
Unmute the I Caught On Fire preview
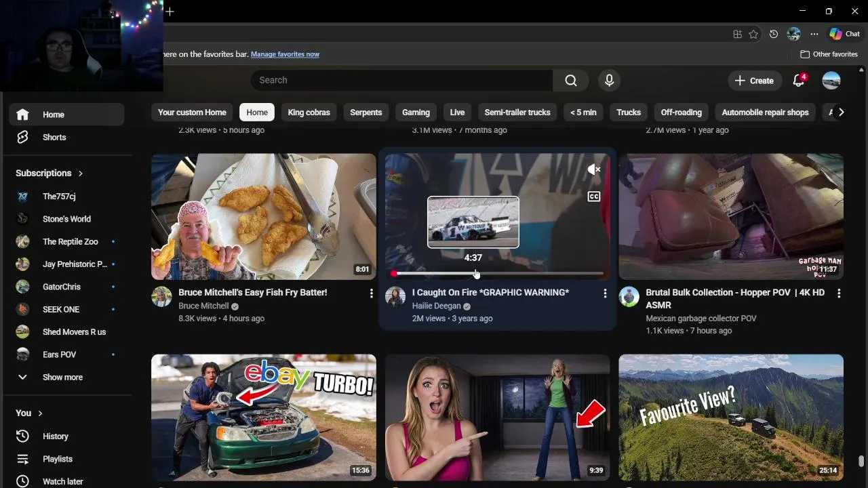pyautogui.click(x=594, y=169)
